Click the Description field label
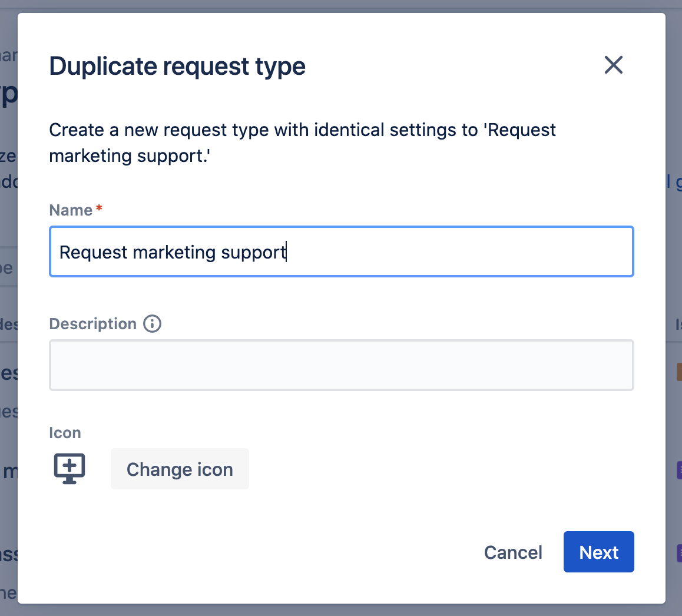 click(92, 324)
